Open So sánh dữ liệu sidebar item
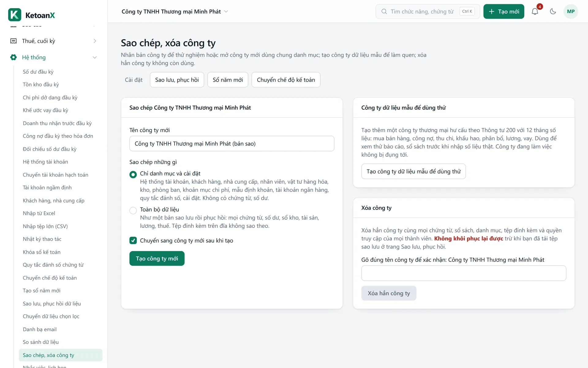 [60, 342]
